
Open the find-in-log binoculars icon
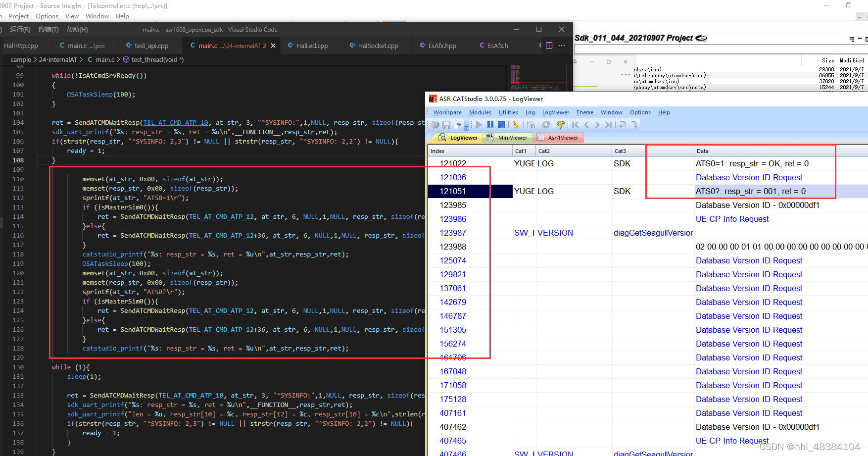tap(530, 125)
